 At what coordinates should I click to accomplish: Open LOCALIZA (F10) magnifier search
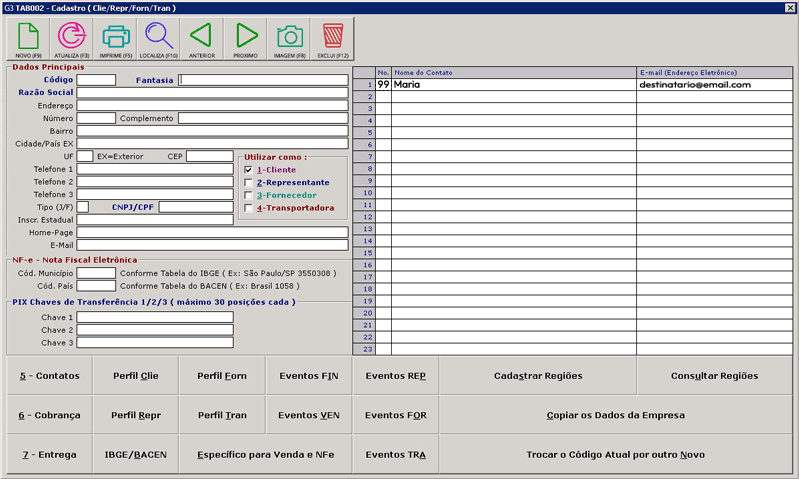click(x=158, y=39)
